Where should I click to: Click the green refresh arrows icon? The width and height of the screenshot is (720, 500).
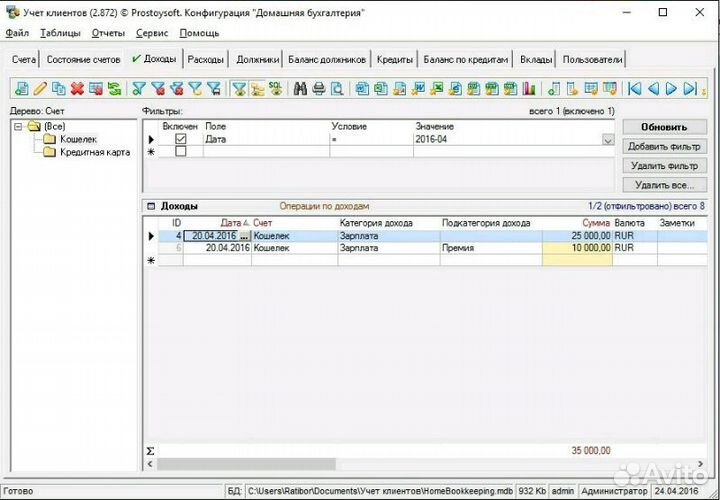tap(115, 89)
